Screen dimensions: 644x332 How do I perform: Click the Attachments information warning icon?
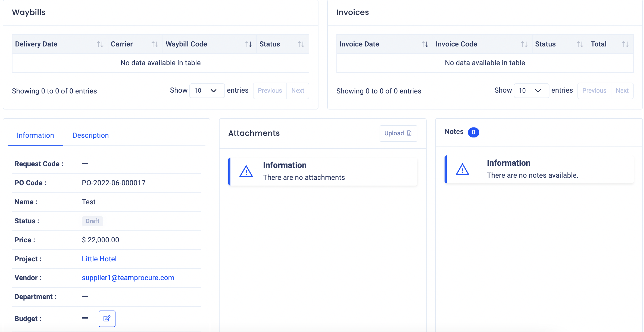pyautogui.click(x=246, y=171)
